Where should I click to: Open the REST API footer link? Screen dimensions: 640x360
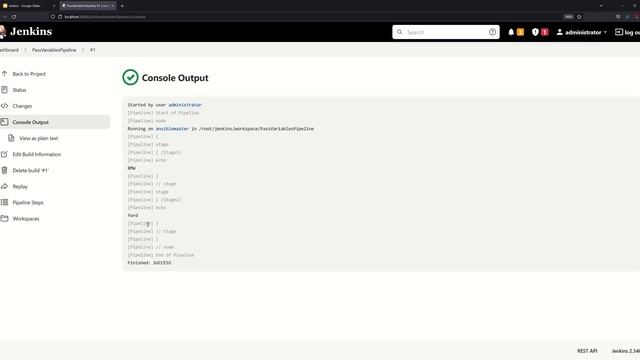(587, 351)
